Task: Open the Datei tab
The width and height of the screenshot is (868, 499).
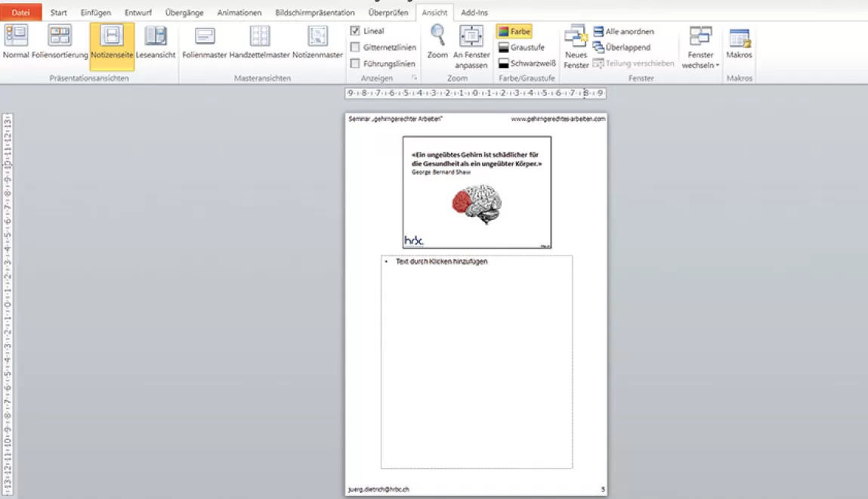Action: pos(21,13)
